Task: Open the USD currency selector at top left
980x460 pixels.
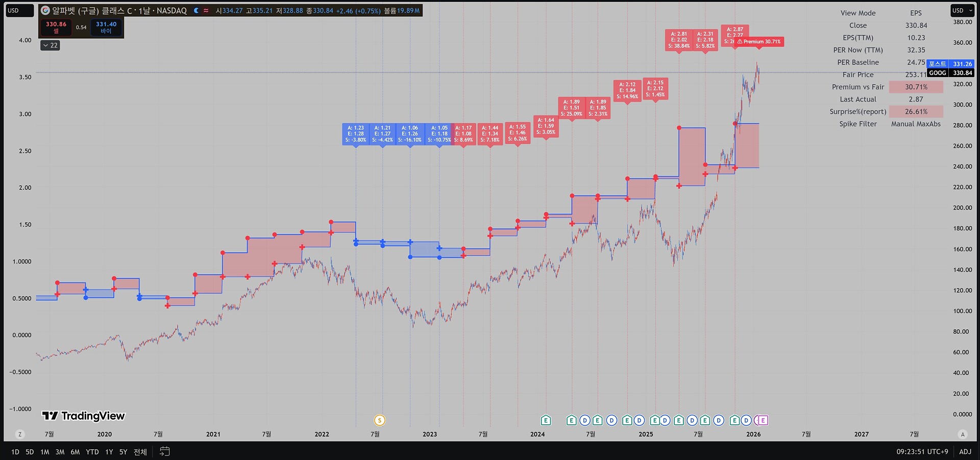Action: (19, 10)
